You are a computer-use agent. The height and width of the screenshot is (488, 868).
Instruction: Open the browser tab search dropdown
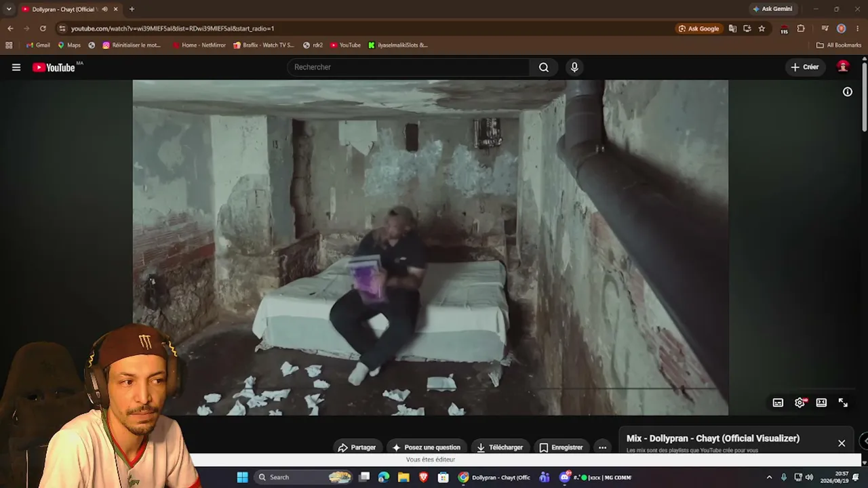pyautogui.click(x=9, y=9)
